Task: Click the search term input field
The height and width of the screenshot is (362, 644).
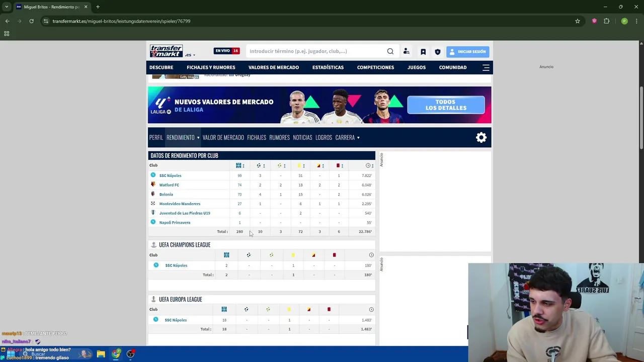Action: pyautogui.click(x=316, y=51)
